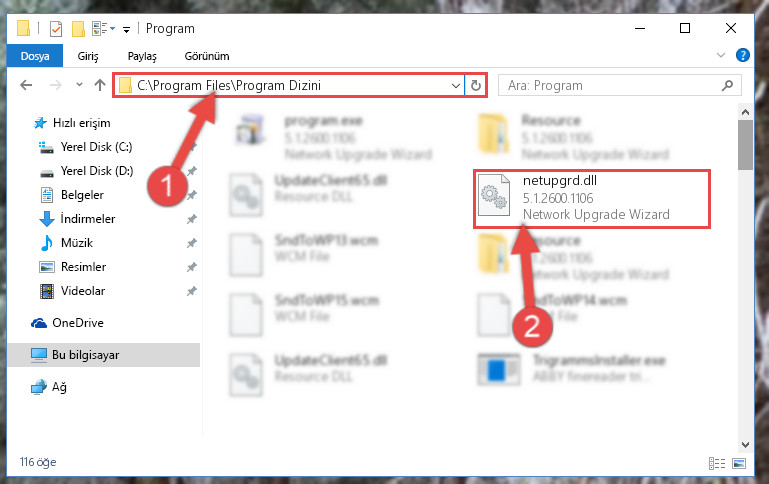Image resolution: width=769 pixels, height=484 pixels.
Task: Toggle the pin next to Müzik
Action: tap(192, 243)
